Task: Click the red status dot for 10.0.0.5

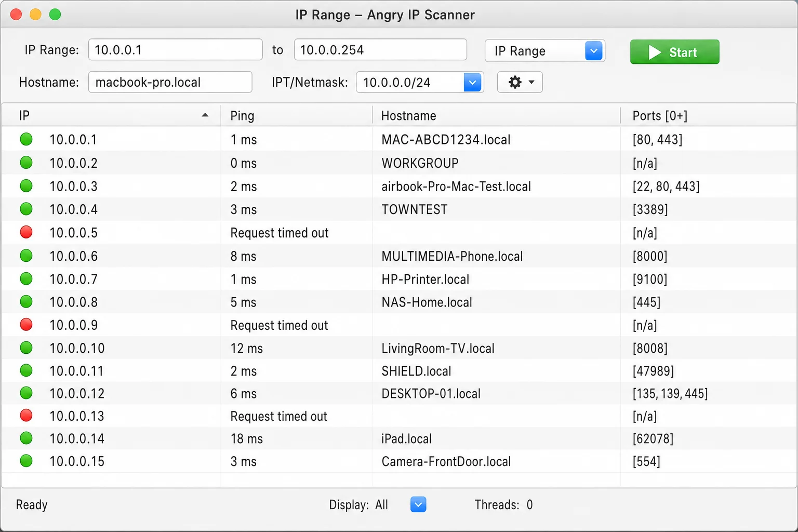Action: click(x=26, y=232)
